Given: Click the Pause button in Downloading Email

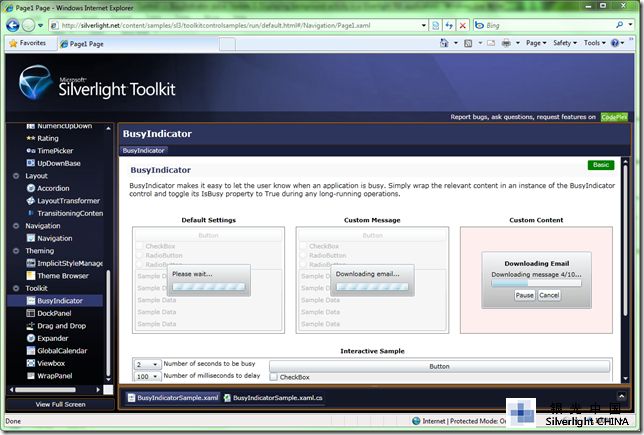Looking at the screenshot, I should pyautogui.click(x=524, y=295).
